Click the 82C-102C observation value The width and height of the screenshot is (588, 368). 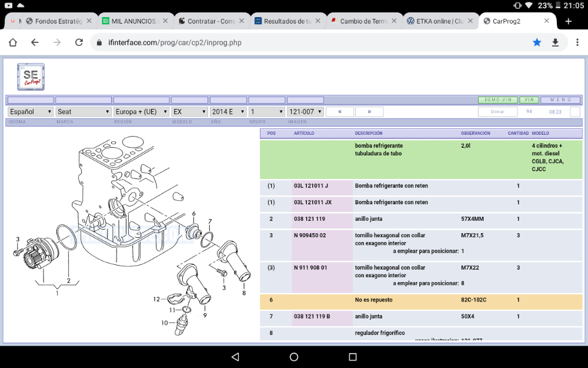tap(473, 300)
